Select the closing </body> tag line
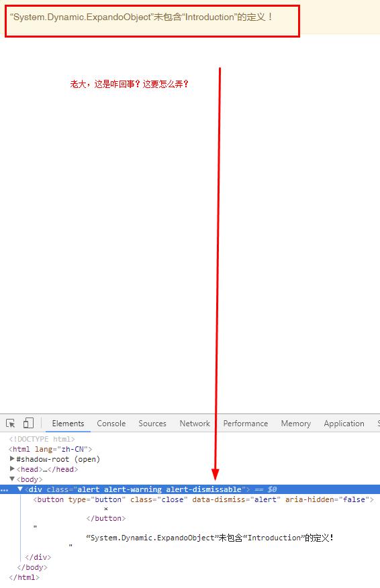 tap(32, 567)
